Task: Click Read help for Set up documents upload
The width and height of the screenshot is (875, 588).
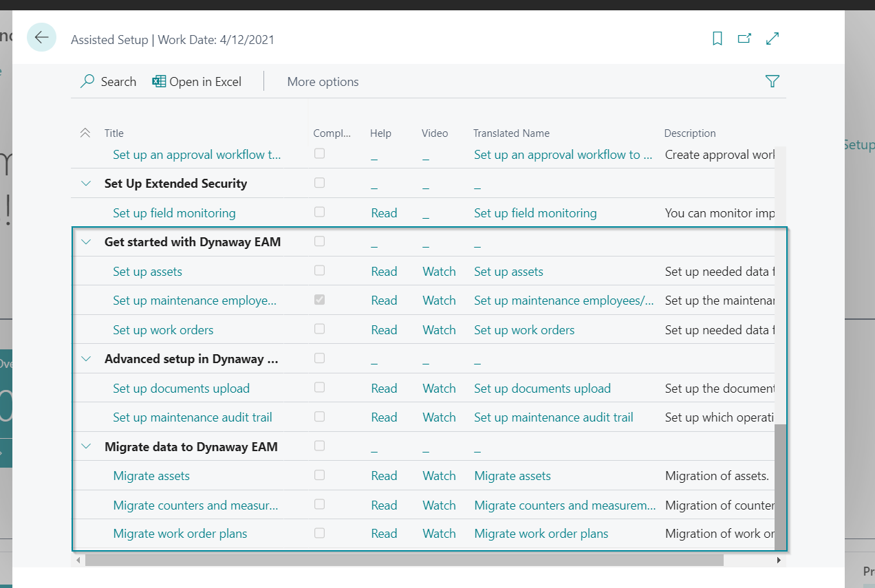Action: point(384,389)
